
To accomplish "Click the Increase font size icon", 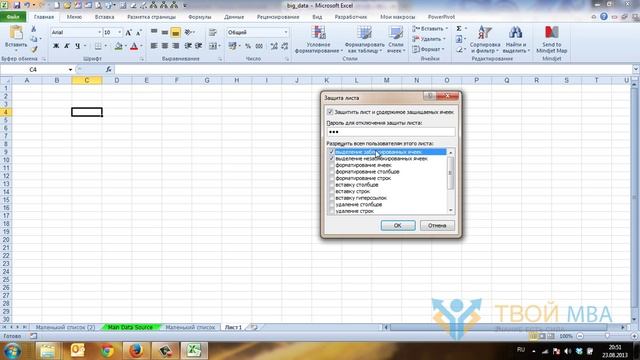I will (129, 32).
